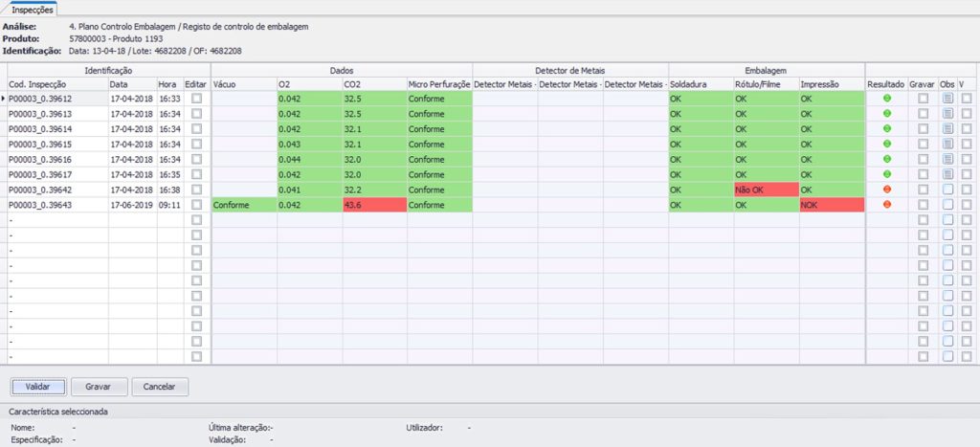This screenshot has width=980, height=447.
Task: Click the green result indicator for P00003_0.39613
Action: (x=885, y=114)
